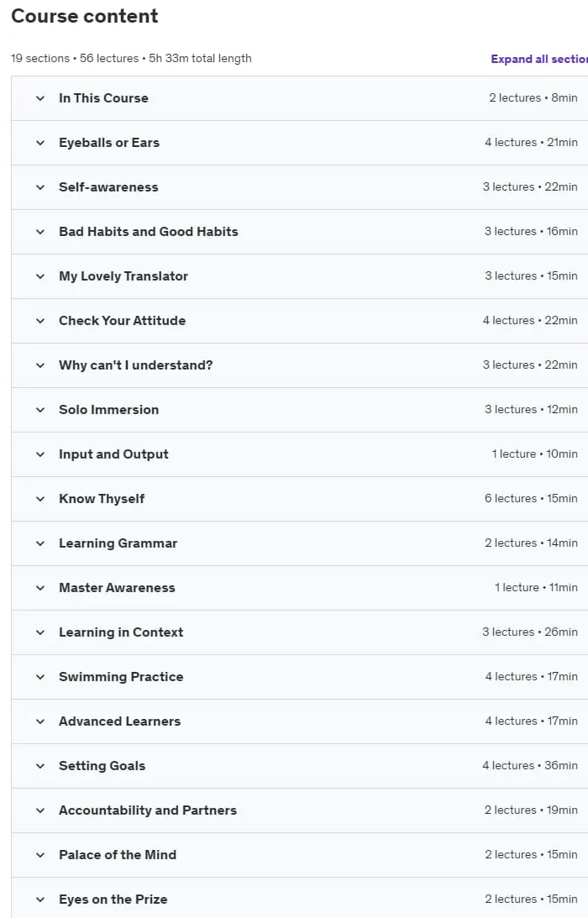Open Accountability and Partners section row

299,810
